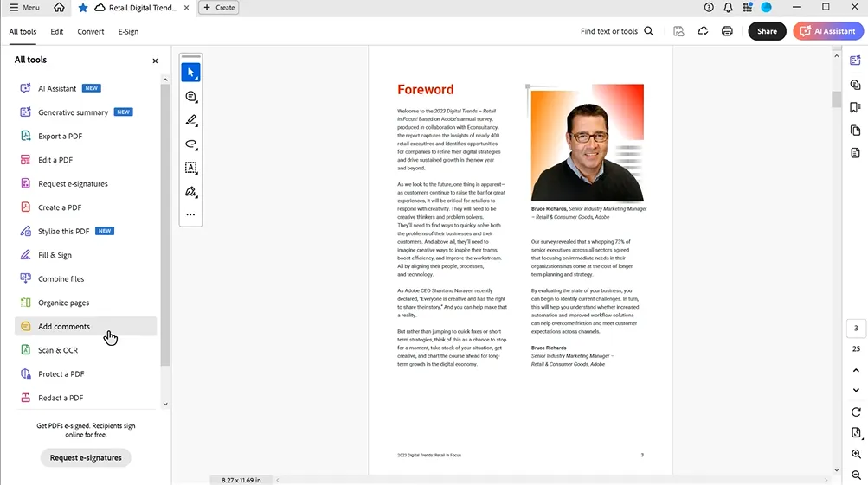Open Edit a PDF tool
The width and height of the screenshot is (868, 485).
point(86,160)
